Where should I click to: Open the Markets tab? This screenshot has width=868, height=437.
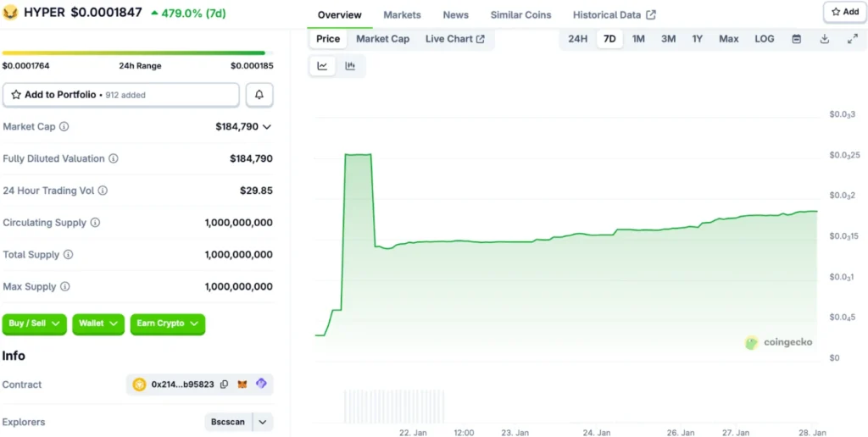click(402, 15)
